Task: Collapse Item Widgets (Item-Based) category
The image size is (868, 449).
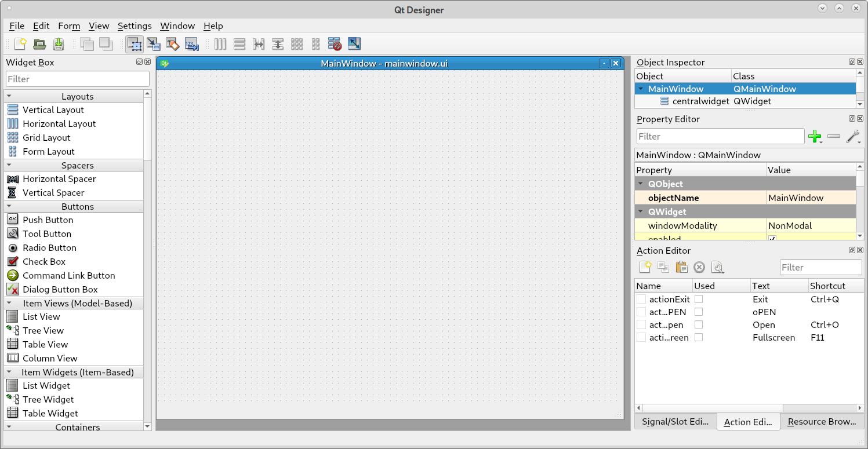Action: tap(10, 372)
